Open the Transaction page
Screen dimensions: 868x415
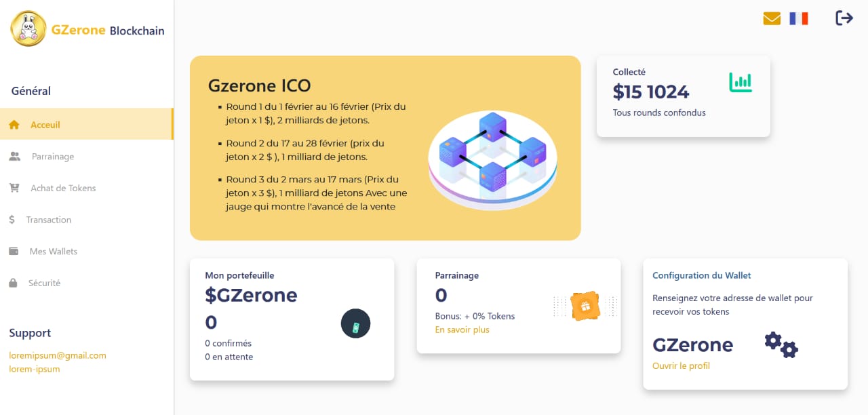(48, 220)
